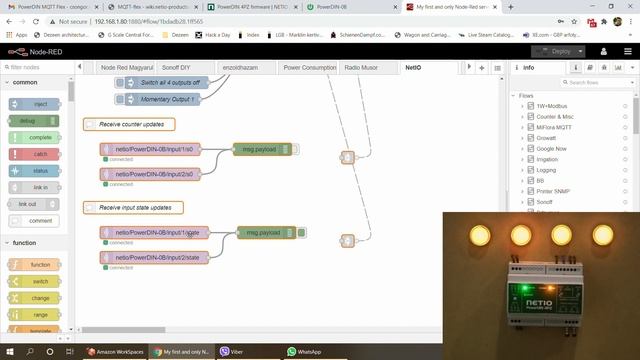This screenshot has height=360, width=640.
Task: Select the netio/PowerDIN-0B/input/2/s0 MQTT node
Action: click(151, 174)
